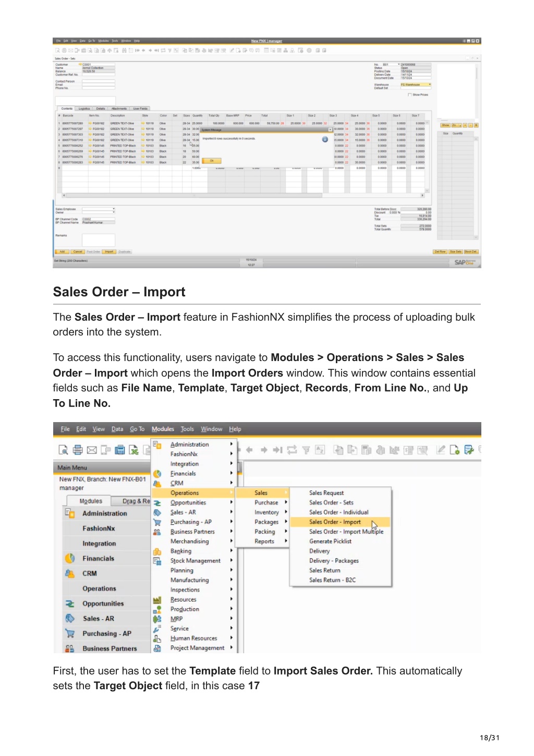The image size is (534, 756).
Task: Click the refresh arrows icon in the lower toolbar
Action: (x=292, y=450)
